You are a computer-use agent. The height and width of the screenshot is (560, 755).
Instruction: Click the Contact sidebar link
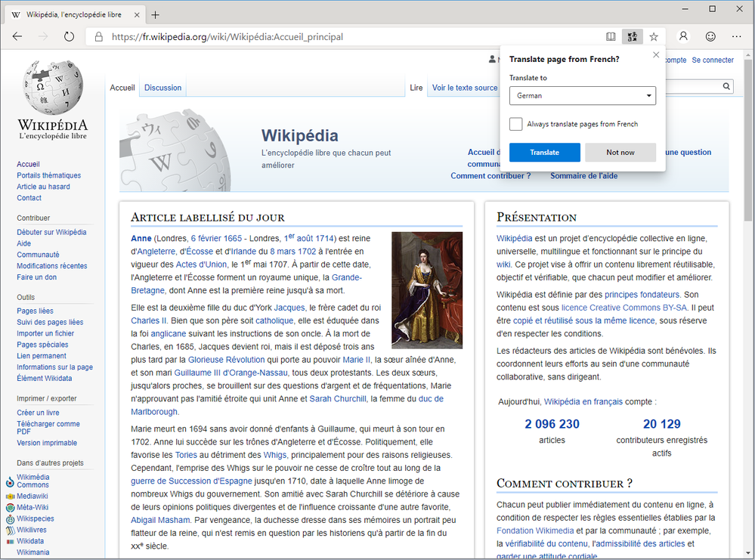(29, 198)
